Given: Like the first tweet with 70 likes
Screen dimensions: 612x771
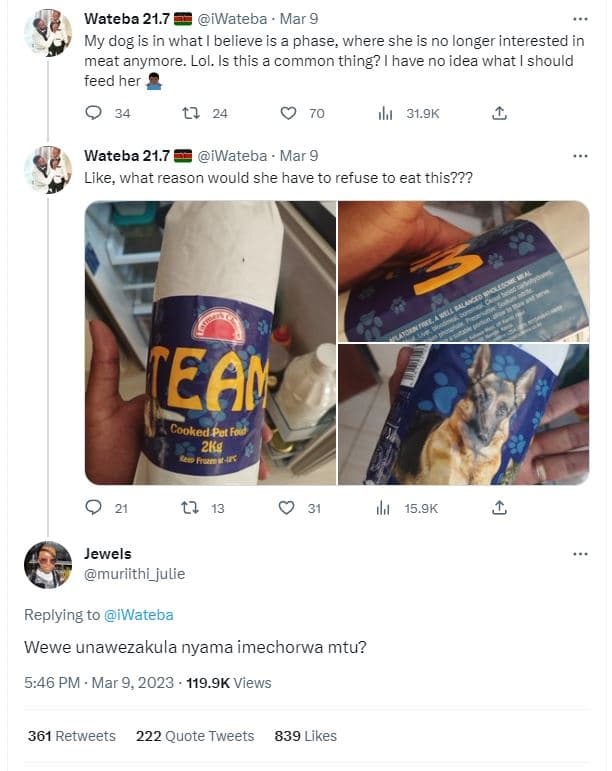Looking at the screenshot, I should click(289, 114).
